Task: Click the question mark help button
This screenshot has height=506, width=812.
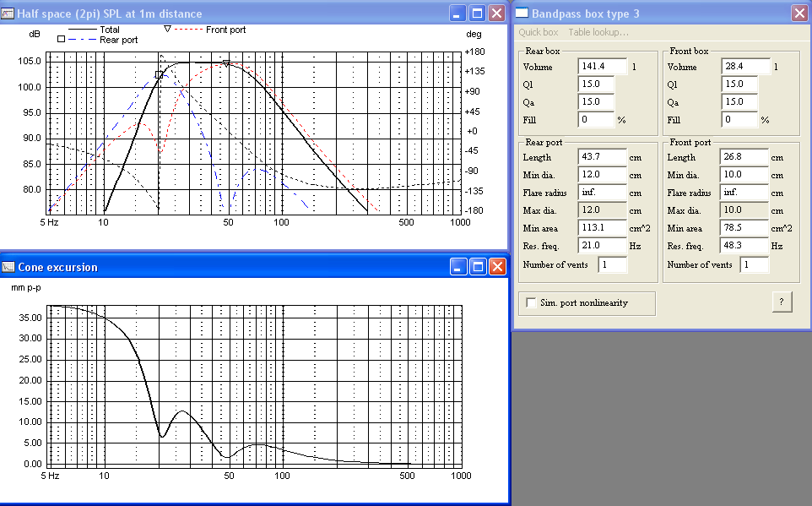Action: tap(782, 302)
